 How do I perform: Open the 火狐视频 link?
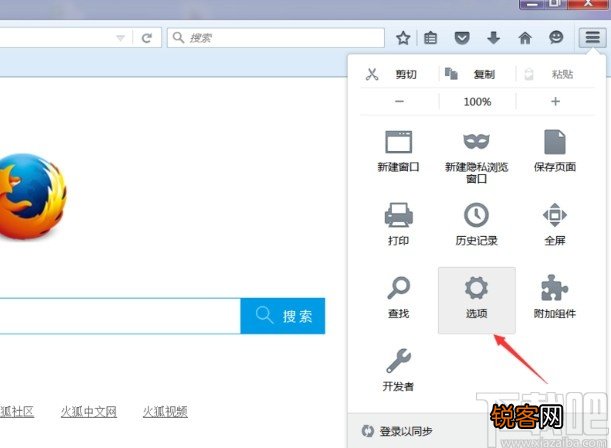[x=165, y=411]
